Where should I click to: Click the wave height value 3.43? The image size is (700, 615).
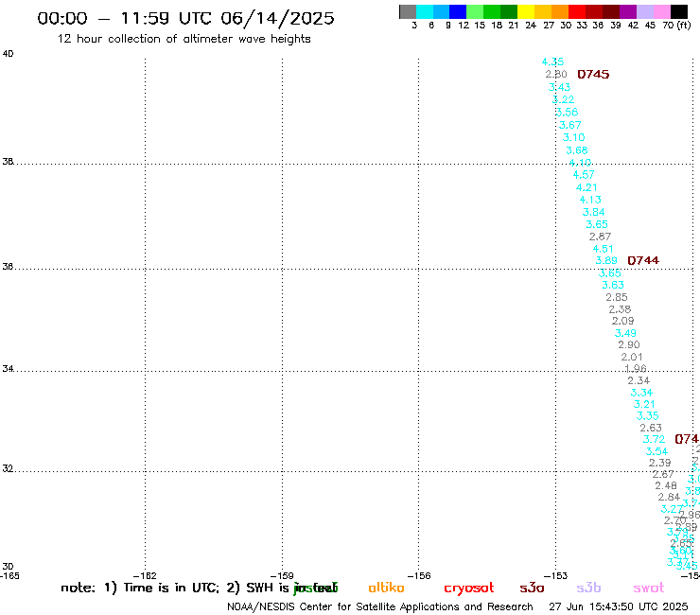pos(559,87)
